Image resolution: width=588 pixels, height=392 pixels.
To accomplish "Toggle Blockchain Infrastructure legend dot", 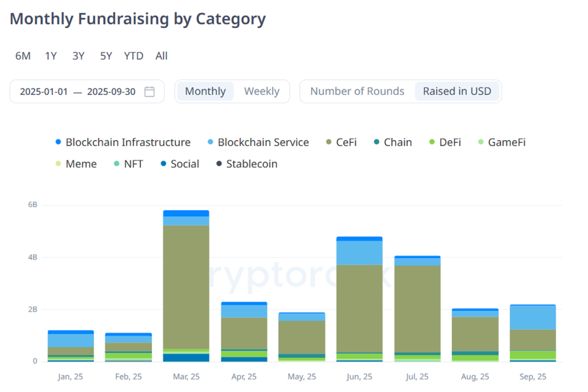I will click(x=58, y=143).
